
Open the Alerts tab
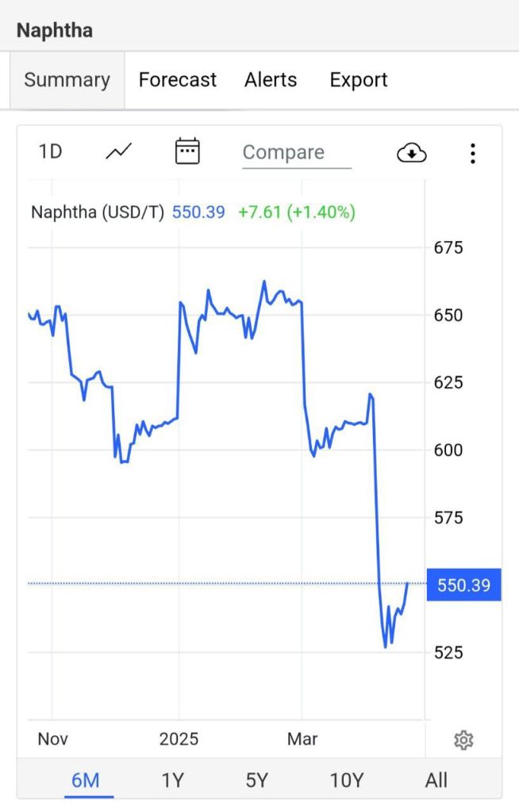click(x=271, y=80)
